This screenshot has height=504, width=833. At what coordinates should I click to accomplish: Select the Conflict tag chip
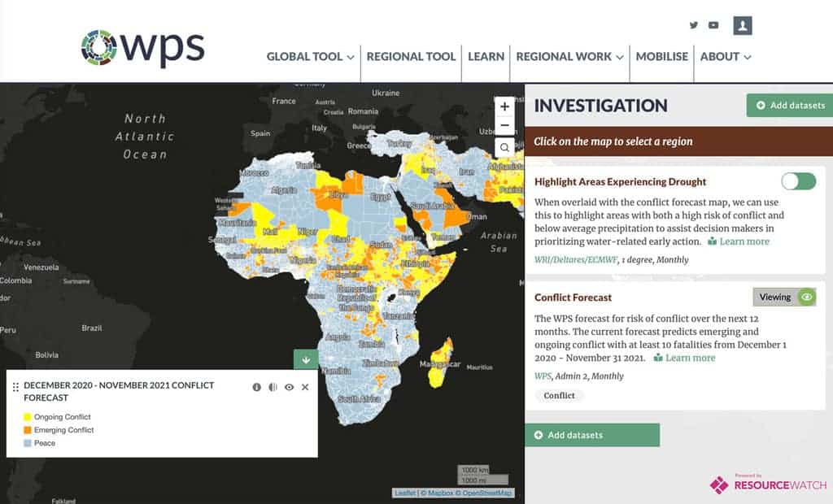559,396
